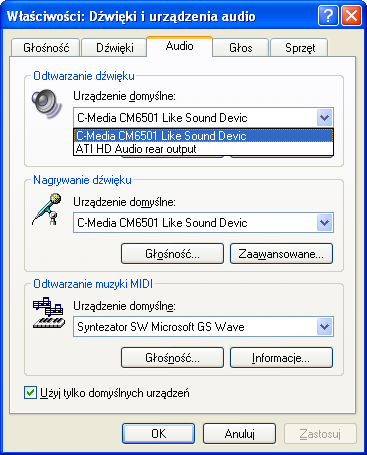This screenshot has height=455, width=367.
Task: Collapse the playback device dropdown arrow
Action: 325,117
